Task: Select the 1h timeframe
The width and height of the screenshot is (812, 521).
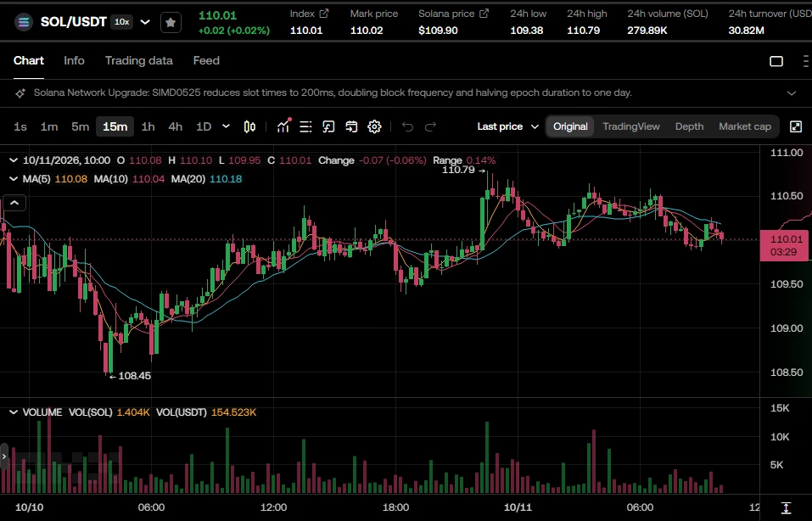Action: (x=148, y=127)
